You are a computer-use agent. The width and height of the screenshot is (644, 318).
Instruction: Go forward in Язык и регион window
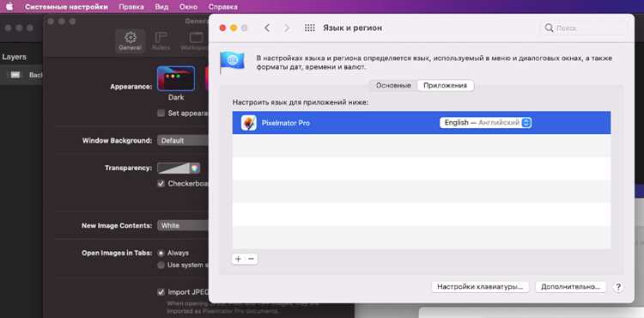(287, 28)
